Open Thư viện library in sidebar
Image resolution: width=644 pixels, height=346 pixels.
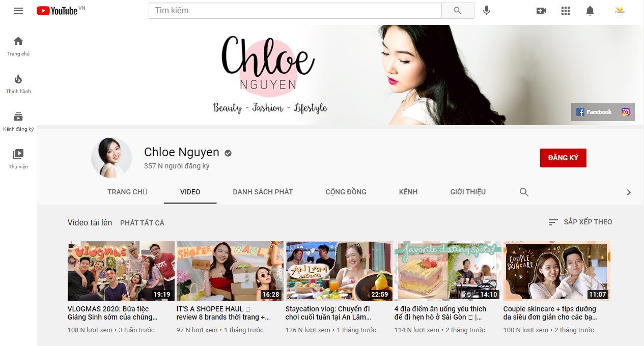pyautogui.click(x=18, y=159)
